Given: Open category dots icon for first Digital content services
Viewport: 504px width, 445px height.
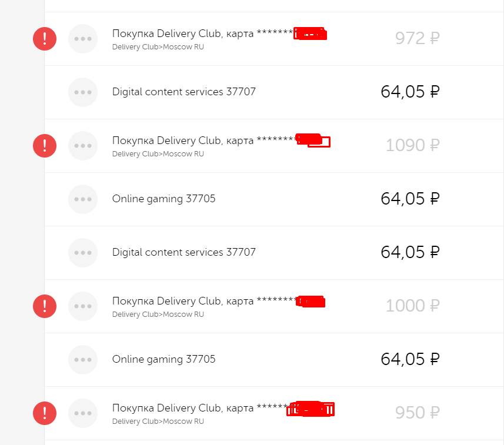Looking at the screenshot, I should [83, 92].
